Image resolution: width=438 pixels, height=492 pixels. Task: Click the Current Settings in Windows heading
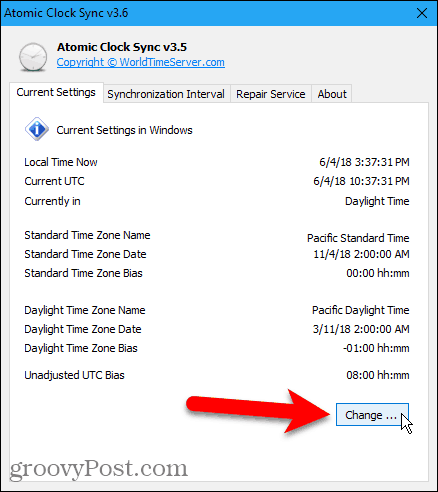click(x=124, y=130)
